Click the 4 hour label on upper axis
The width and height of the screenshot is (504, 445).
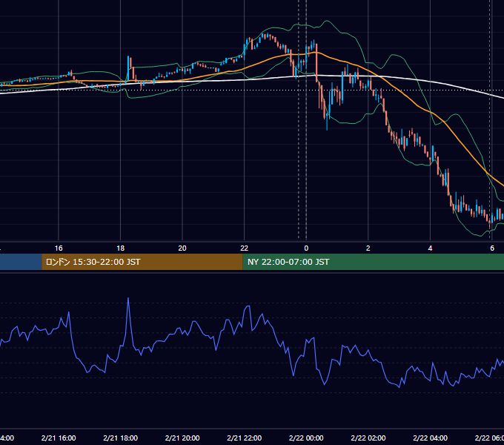(430, 248)
